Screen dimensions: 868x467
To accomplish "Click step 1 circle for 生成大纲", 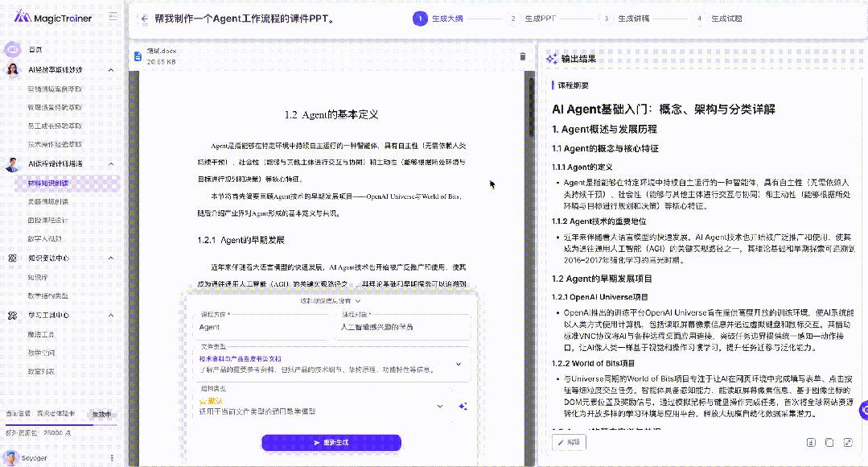I will [420, 19].
